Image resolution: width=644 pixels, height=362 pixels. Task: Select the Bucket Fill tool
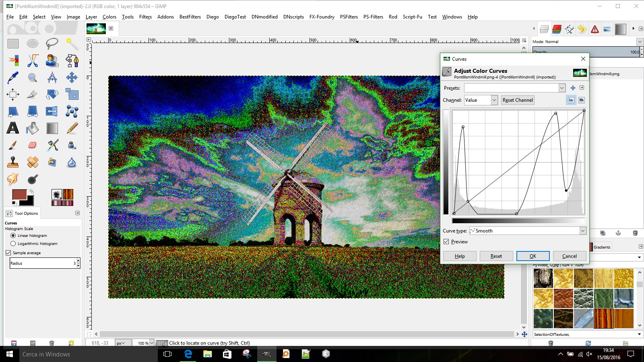coord(33,128)
